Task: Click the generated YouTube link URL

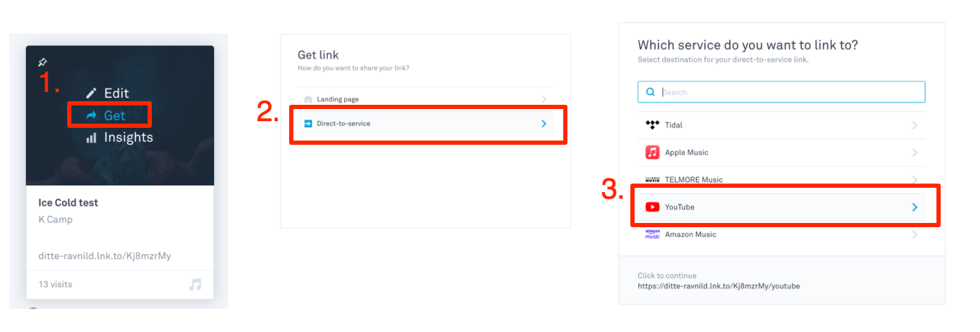Action: pos(718,286)
